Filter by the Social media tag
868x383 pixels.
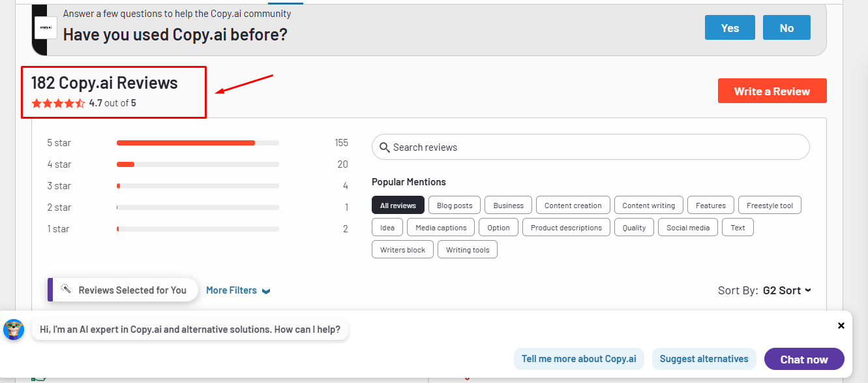[688, 227]
